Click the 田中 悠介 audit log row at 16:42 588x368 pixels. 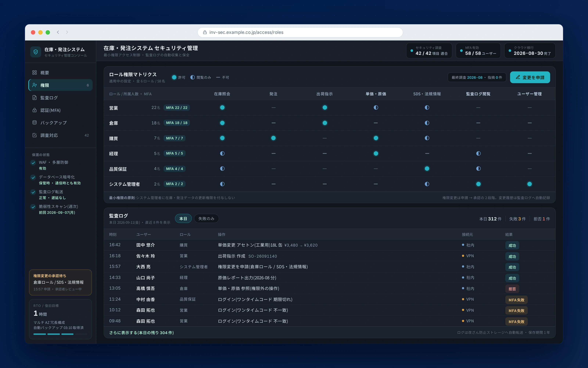(329, 245)
